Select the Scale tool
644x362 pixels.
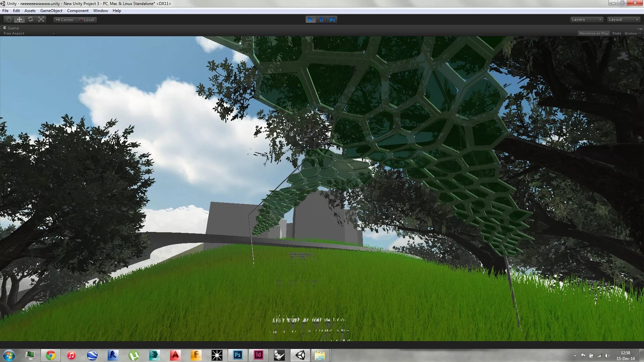(x=41, y=19)
